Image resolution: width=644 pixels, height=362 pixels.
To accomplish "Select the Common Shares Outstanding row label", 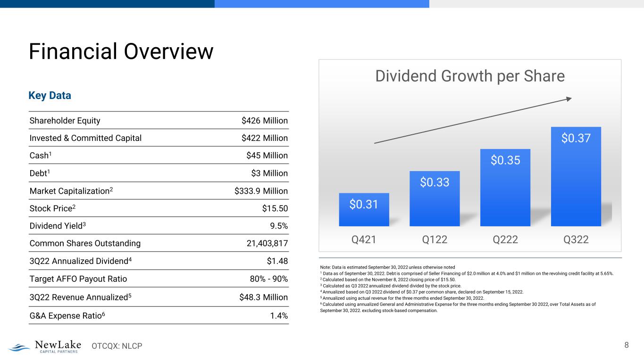I will tap(85, 244).
